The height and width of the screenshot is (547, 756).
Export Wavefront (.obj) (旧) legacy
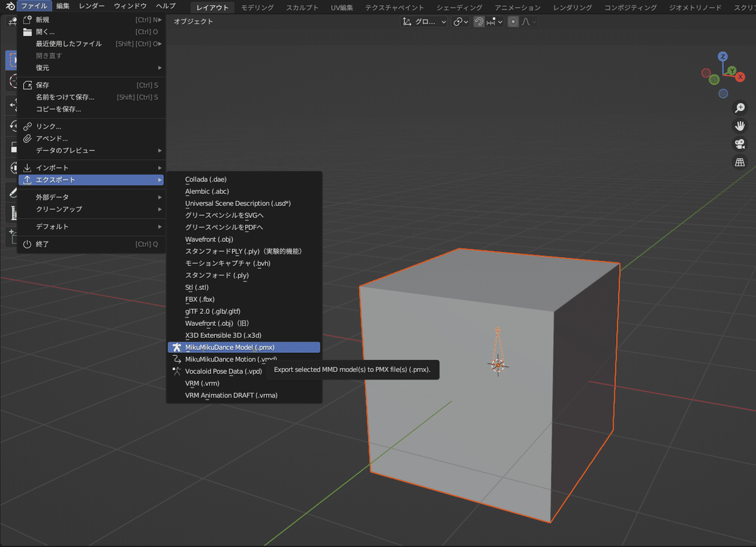244,323
